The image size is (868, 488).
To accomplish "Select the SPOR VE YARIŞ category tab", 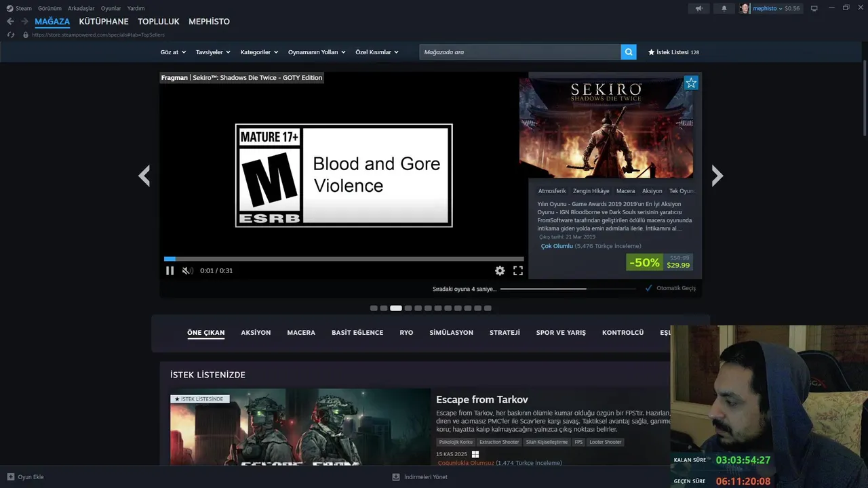I will (561, 333).
